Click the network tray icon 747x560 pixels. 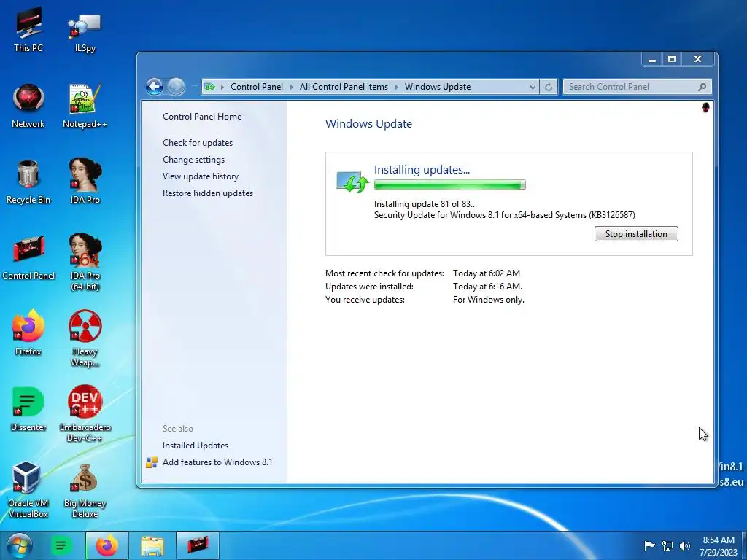point(667,545)
